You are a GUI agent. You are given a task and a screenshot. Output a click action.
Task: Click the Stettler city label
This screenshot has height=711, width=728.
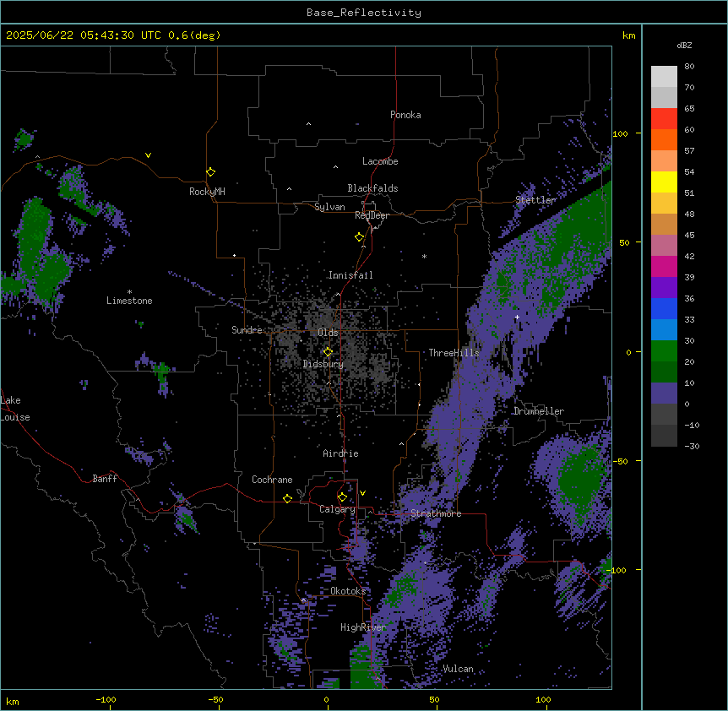(535, 200)
